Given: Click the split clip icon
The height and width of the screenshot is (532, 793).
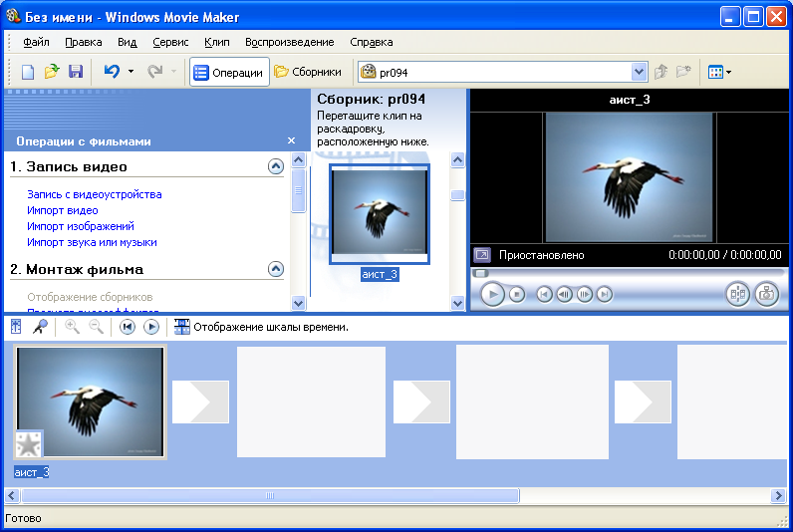Looking at the screenshot, I should click(x=738, y=294).
